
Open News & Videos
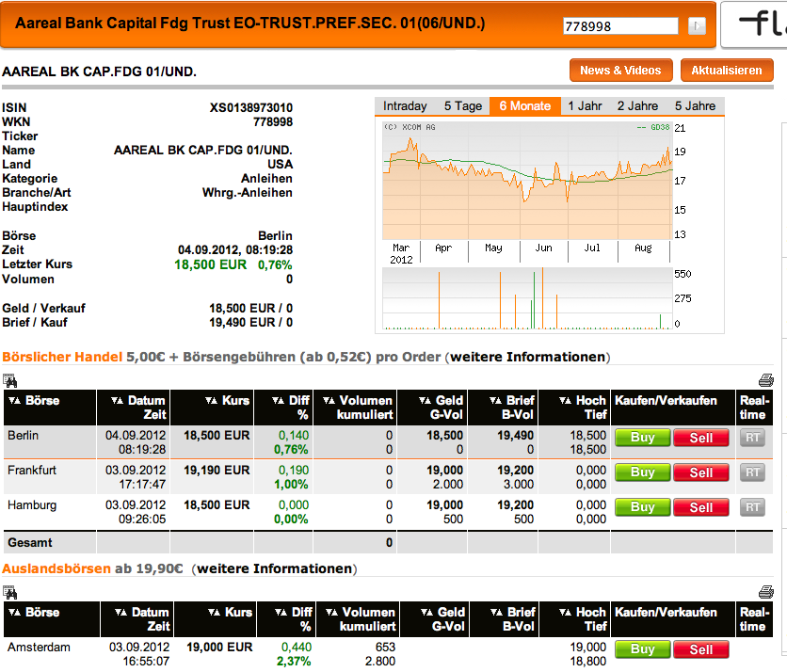click(621, 71)
